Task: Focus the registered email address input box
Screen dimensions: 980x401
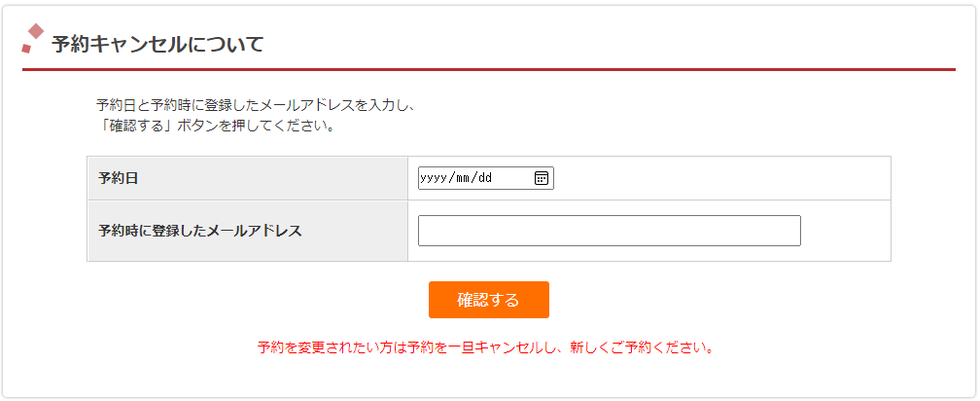Action: pyautogui.click(x=610, y=231)
